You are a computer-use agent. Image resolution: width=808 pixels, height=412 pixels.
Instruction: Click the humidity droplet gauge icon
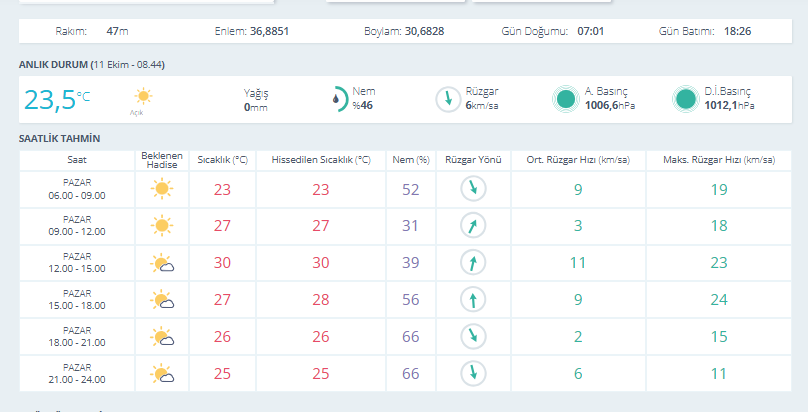point(340,99)
